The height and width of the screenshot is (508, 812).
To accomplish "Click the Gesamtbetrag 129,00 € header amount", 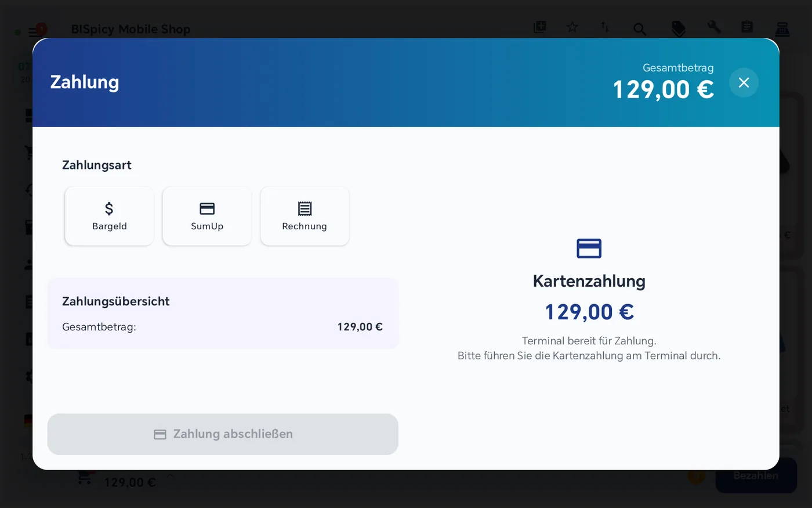I will click(x=663, y=89).
